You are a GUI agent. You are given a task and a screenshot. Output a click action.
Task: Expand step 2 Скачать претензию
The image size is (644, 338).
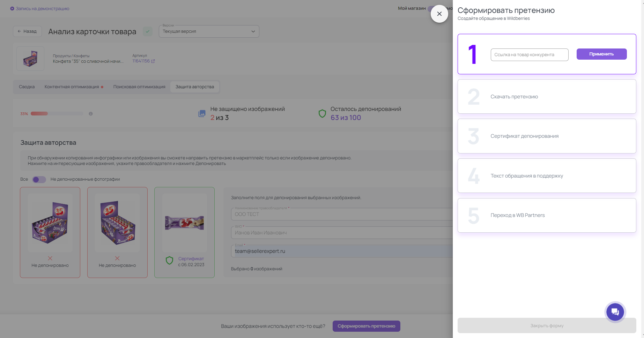(547, 97)
